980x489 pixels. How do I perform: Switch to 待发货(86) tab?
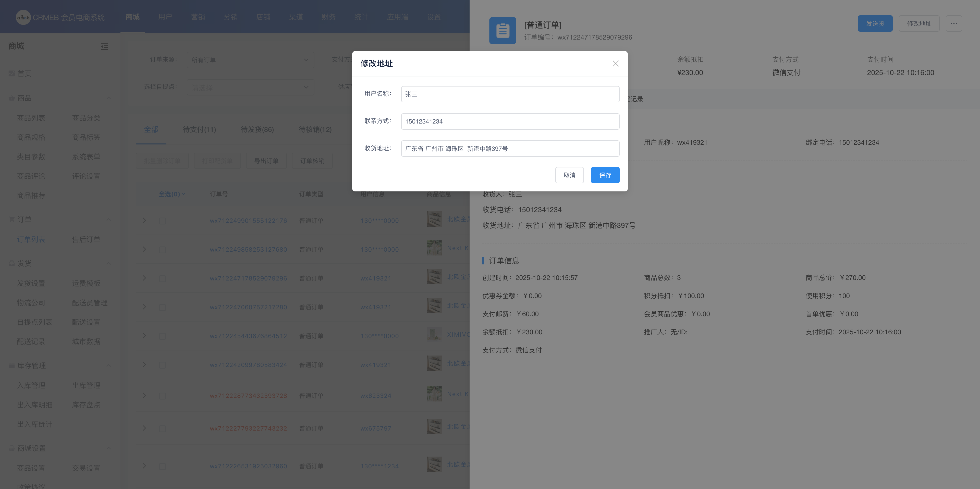(x=257, y=129)
